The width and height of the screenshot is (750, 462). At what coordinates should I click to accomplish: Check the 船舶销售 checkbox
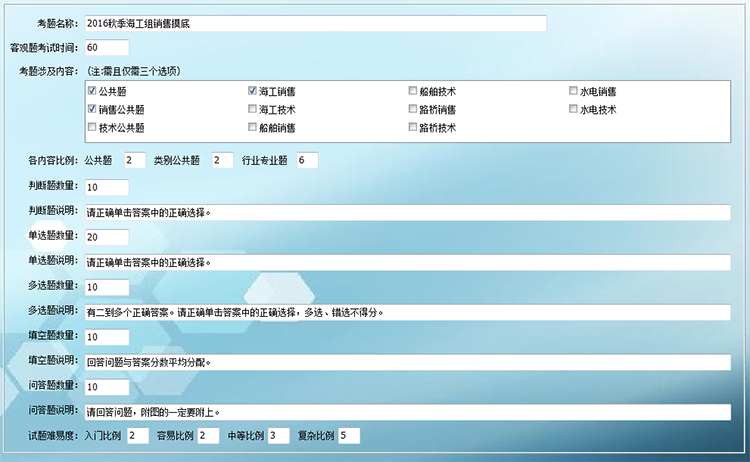click(x=252, y=128)
